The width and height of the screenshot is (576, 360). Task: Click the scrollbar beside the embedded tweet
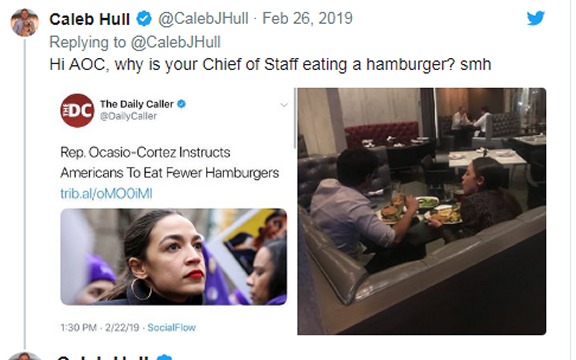pos(295,118)
